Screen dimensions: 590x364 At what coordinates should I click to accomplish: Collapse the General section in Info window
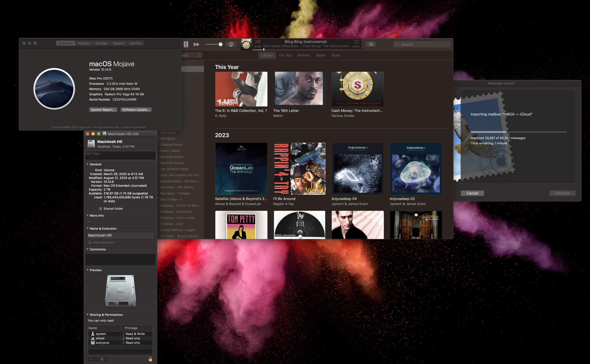tap(87, 164)
